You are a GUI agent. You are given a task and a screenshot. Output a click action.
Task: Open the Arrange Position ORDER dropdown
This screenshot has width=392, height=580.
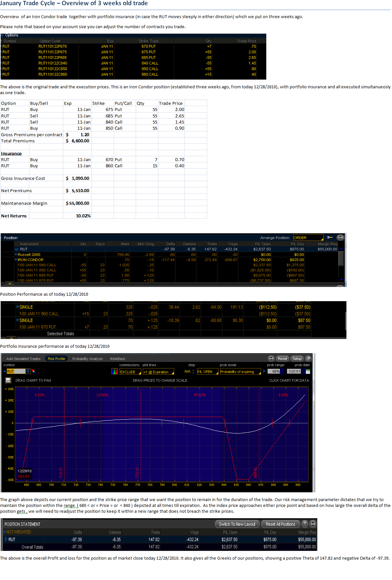[x=308, y=237]
